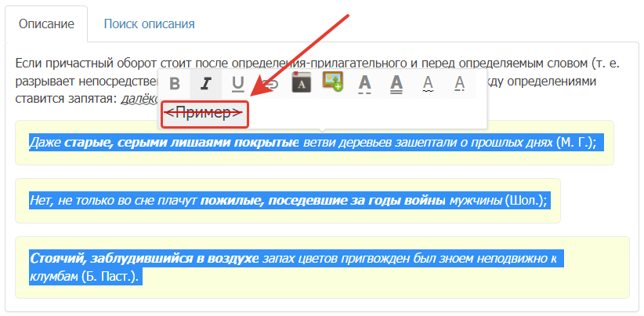Toggle the italic formatting icon
644x316 pixels.
click(x=206, y=82)
